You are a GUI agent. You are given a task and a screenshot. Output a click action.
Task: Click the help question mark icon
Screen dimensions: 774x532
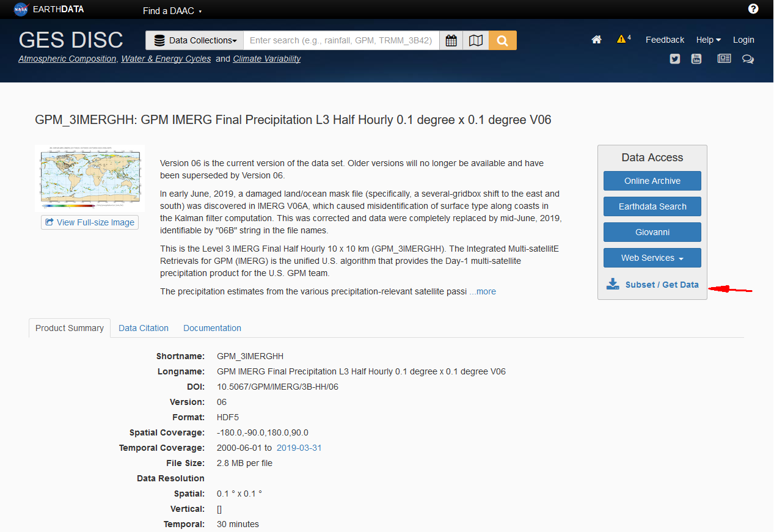[x=753, y=9]
